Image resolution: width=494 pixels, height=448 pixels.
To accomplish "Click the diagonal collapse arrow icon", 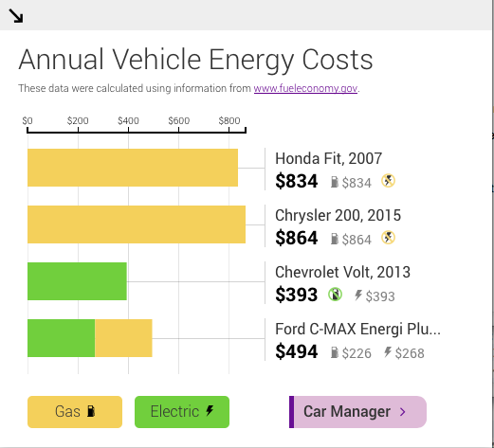I will [16, 16].
